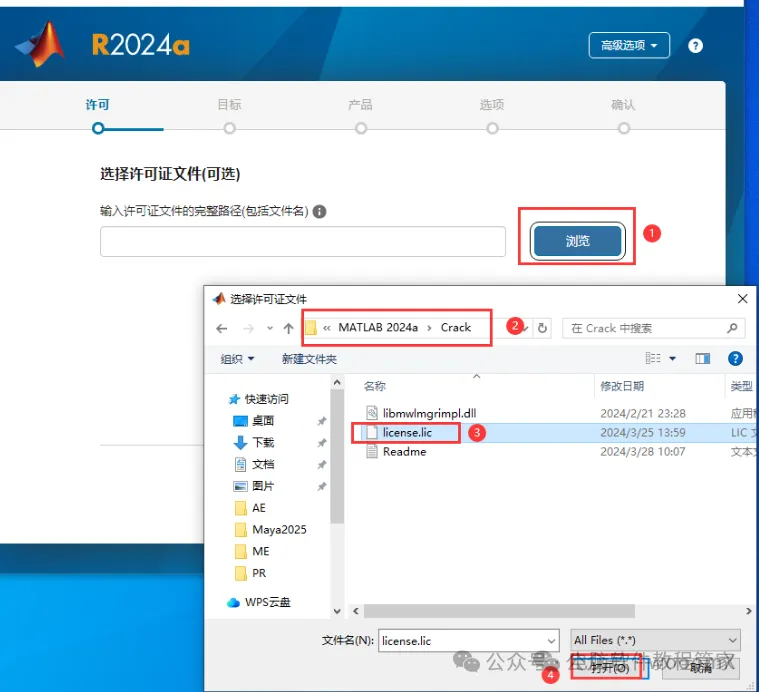
Task: Click the license file path input field
Action: click(x=303, y=241)
